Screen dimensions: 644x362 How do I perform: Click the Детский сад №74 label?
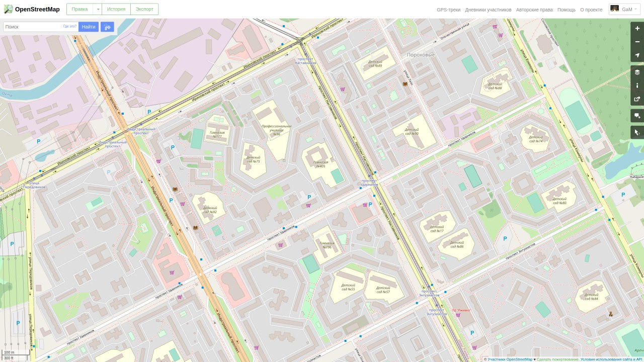tap(536, 139)
